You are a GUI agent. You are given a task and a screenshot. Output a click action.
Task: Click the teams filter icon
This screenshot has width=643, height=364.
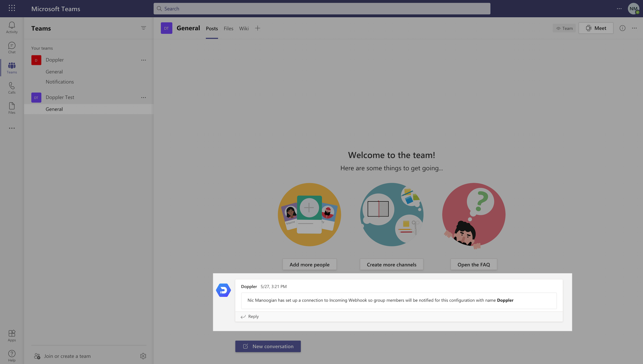pos(143,28)
